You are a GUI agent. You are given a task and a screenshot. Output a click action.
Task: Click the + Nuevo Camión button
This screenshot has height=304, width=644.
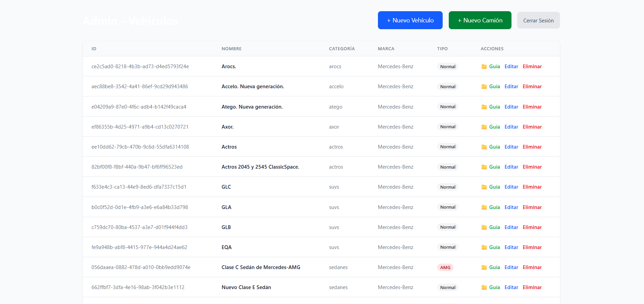tap(480, 20)
